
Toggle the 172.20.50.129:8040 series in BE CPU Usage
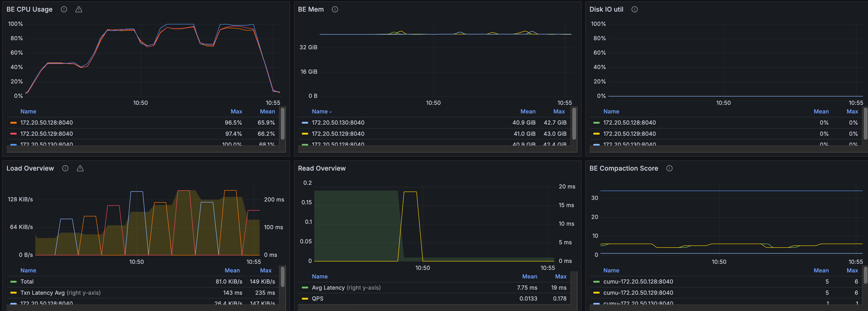point(46,133)
